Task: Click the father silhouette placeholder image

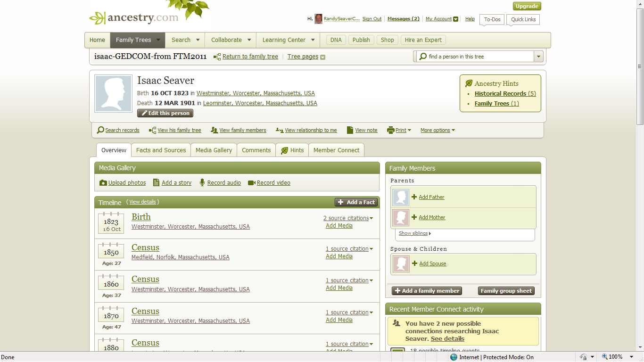Action: (401, 197)
